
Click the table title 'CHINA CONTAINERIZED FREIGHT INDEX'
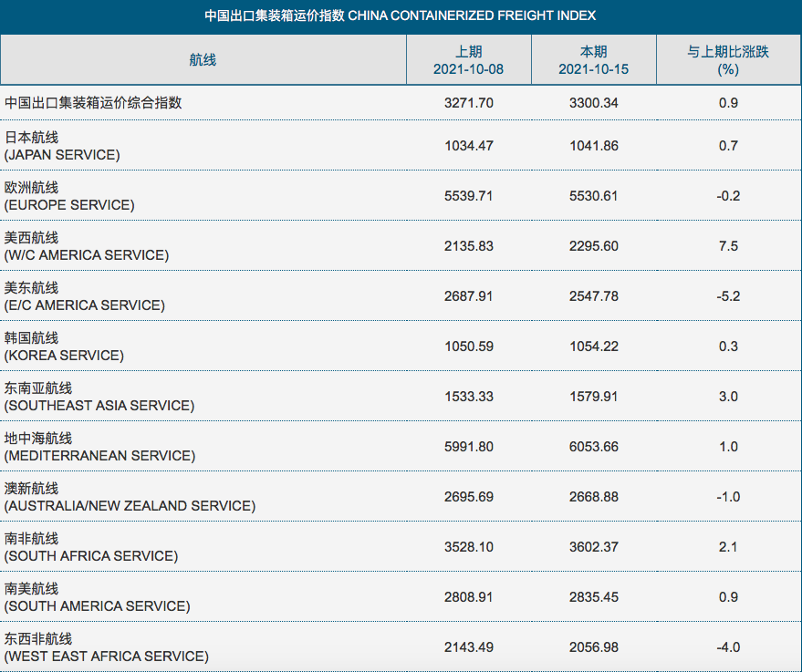point(472,16)
